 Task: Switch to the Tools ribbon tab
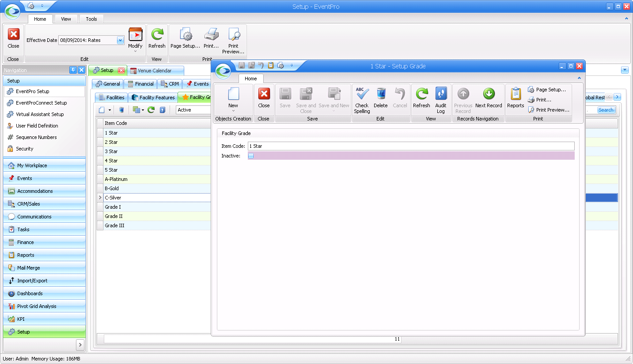click(91, 19)
